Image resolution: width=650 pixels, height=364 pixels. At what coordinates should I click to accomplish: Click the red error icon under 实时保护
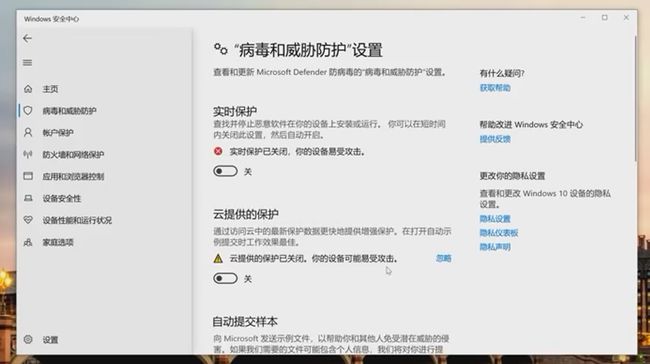pyautogui.click(x=218, y=151)
